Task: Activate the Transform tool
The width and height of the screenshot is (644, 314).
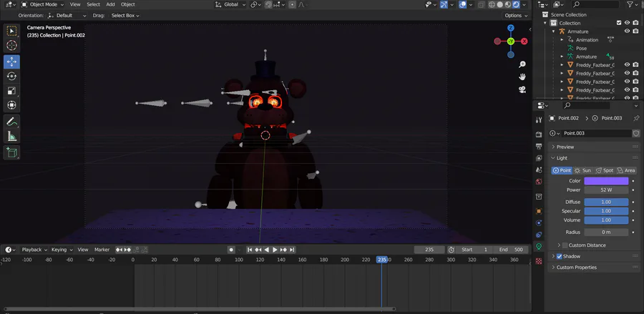Action: [11, 105]
